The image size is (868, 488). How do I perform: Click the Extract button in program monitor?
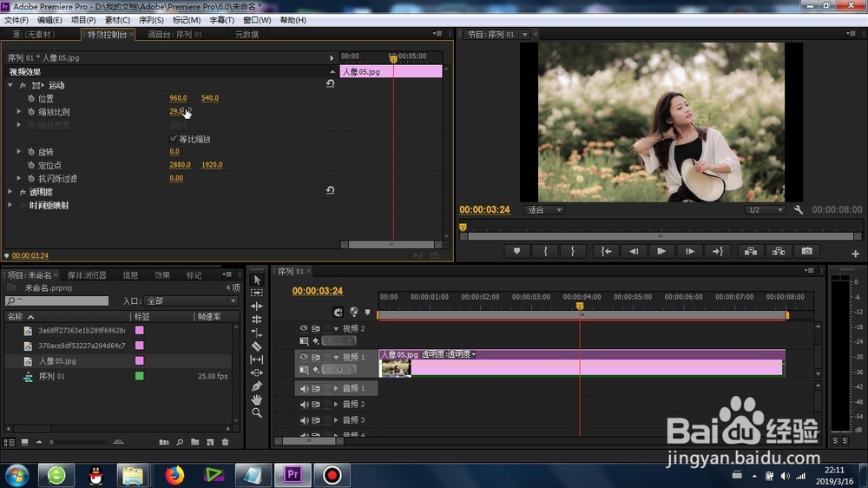[779, 252]
